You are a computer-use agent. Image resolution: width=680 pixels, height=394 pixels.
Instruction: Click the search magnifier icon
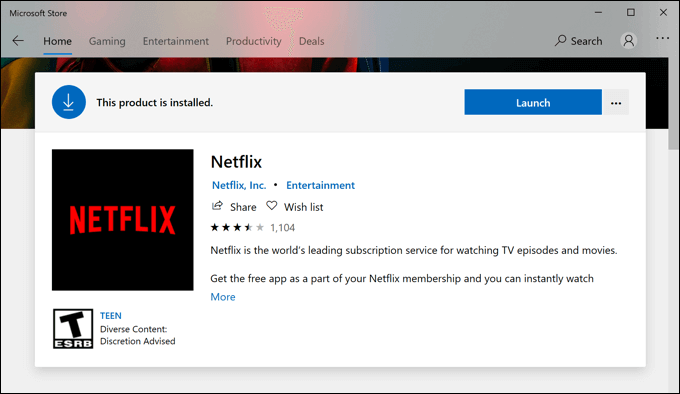click(560, 41)
